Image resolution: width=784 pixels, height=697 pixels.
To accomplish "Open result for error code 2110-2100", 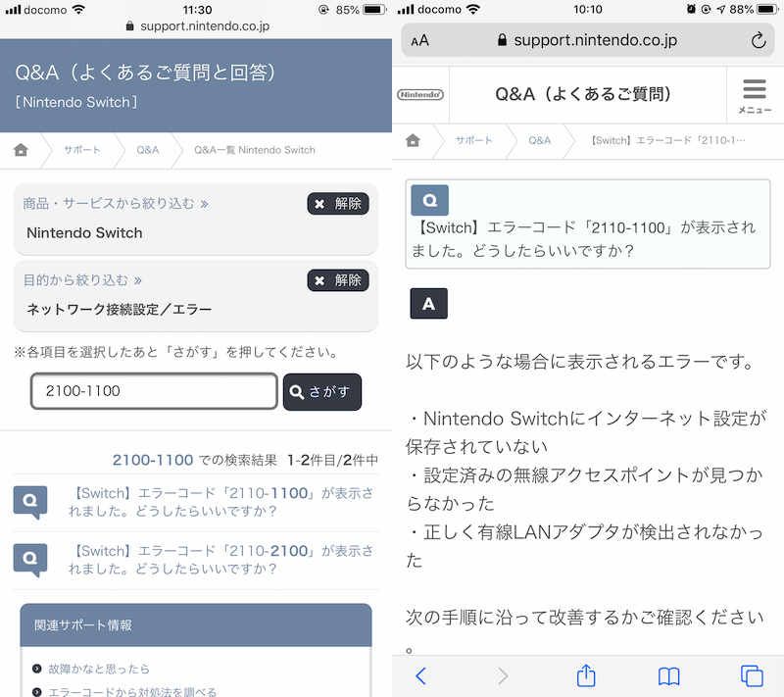I will pyautogui.click(x=209, y=560).
